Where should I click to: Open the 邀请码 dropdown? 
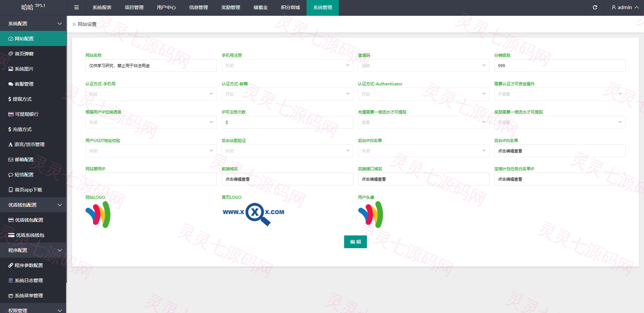point(423,65)
